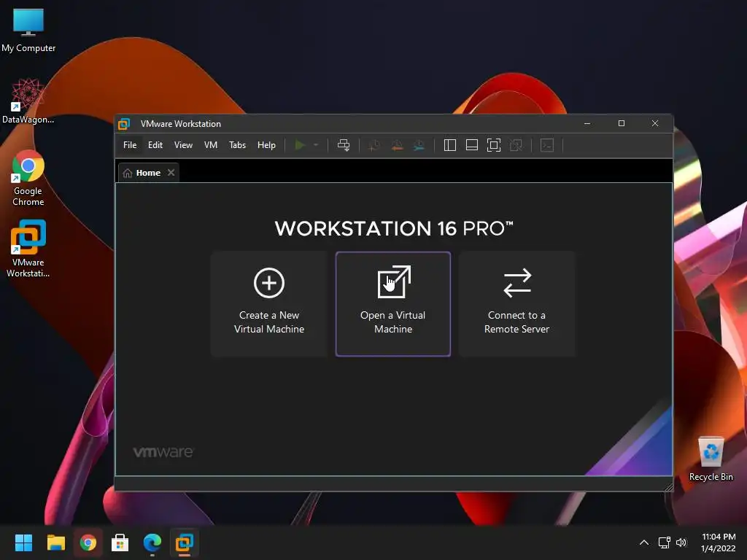Open the taskbar clock and date

[x=719, y=542]
